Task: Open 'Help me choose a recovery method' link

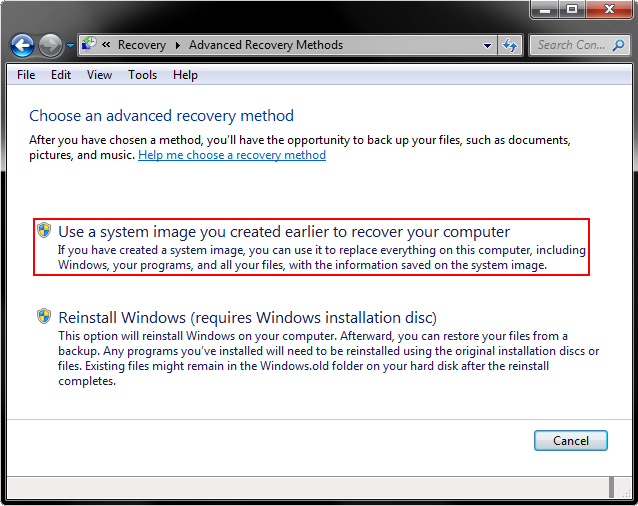Action: click(x=232, y=155)
